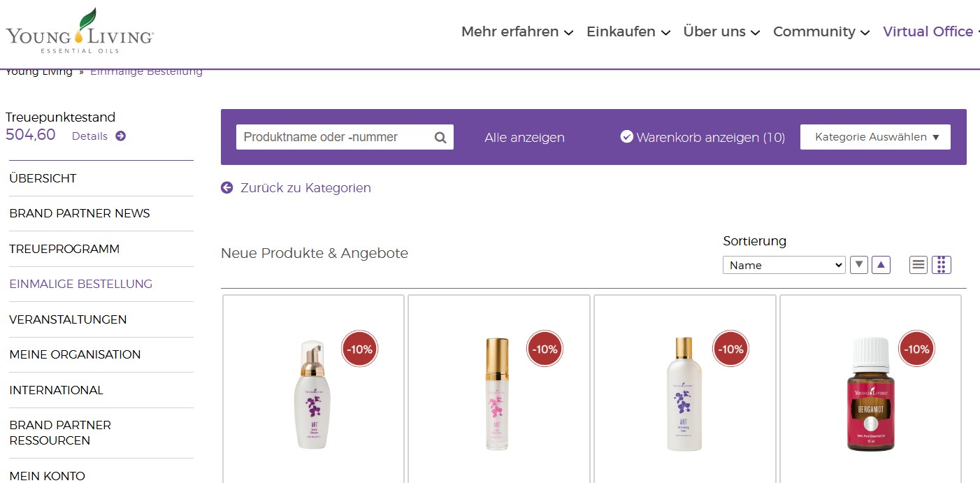Image resolution: width=980 pixels, height=483 pixels.
Task: Click the Alle anzeigen link
Action: coord(524,138)
